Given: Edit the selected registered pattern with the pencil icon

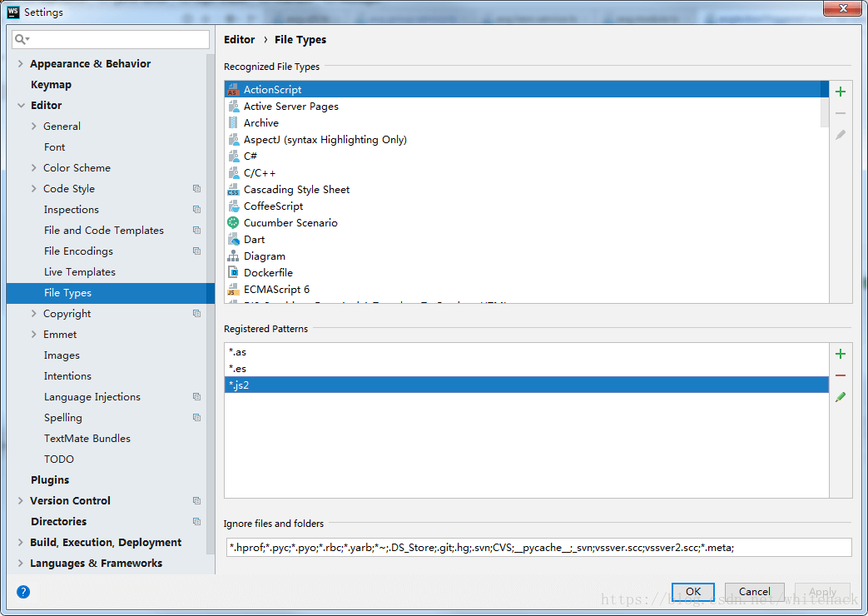Looking at the screenshot, I should pos(841,398).
